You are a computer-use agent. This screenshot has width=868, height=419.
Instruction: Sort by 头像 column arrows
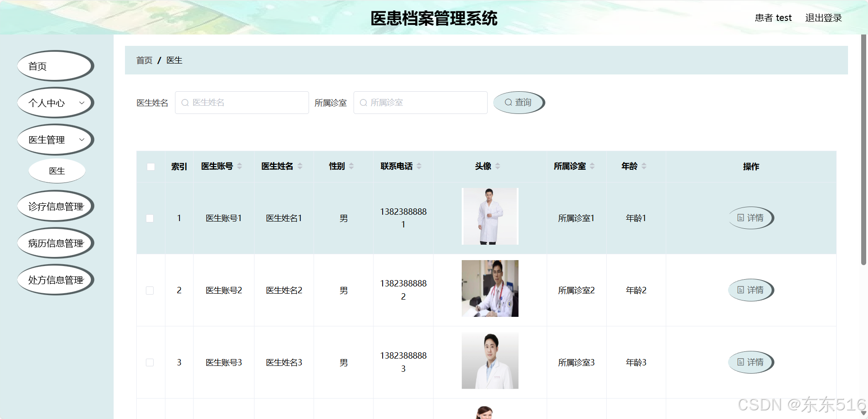point(498,166)
